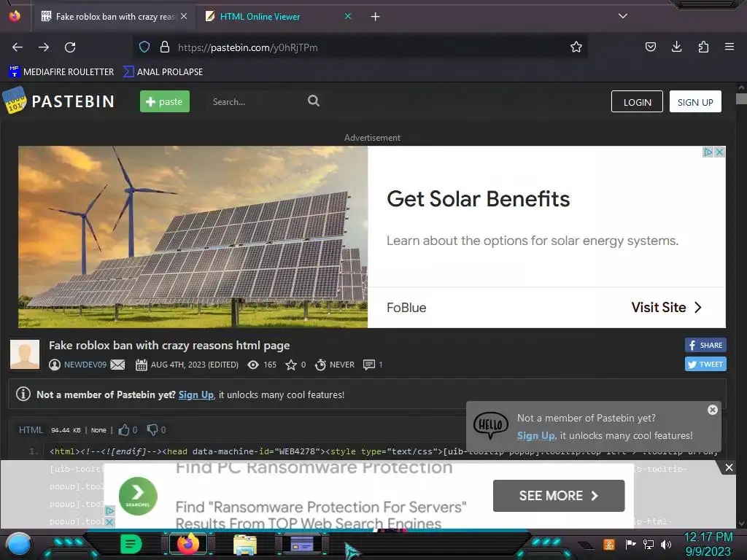
Task: Click SEE MORE on ransomware ad
Action: coord(558,496)
